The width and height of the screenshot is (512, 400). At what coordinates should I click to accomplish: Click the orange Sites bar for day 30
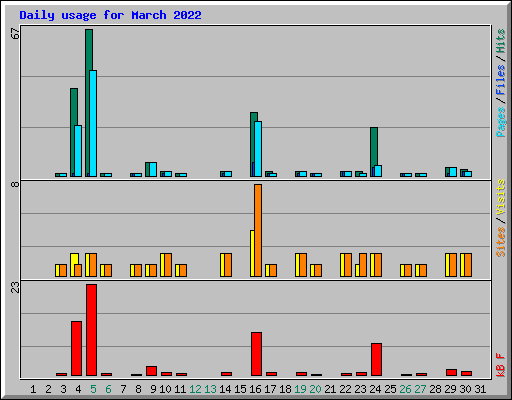point(468,265)
